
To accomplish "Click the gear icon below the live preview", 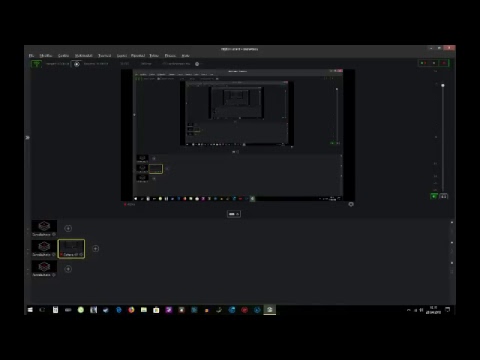I will point(351,204).
